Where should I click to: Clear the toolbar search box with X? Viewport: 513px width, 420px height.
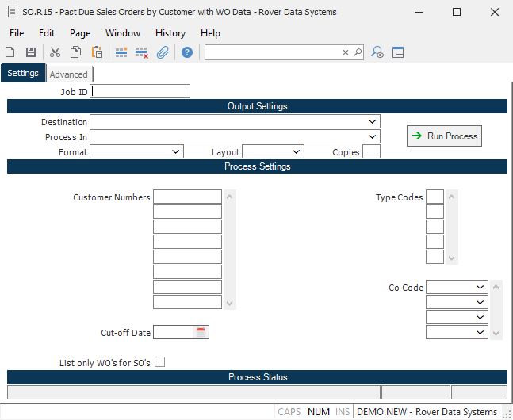click(346, 52)
